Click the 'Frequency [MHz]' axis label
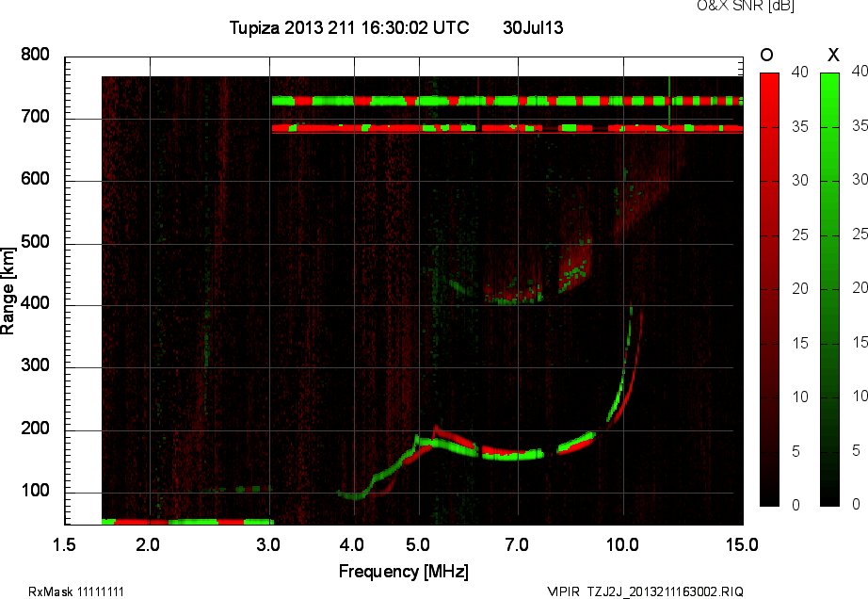This screenshot has height=599, width=868. point(404,572)
